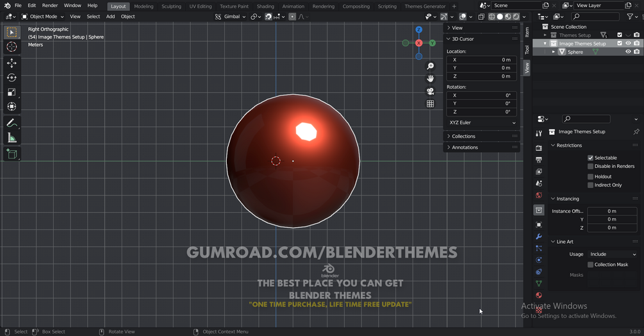Click the outliner search field

595,17
